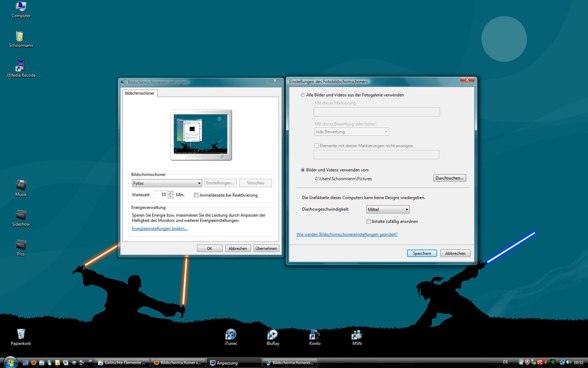Open the volume speaker tray icon

pos(568,362)
